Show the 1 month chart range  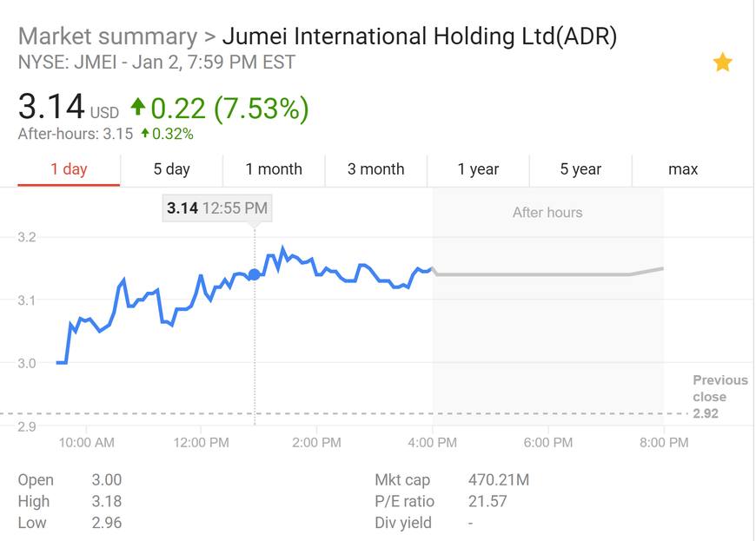(x=274, y=169)
